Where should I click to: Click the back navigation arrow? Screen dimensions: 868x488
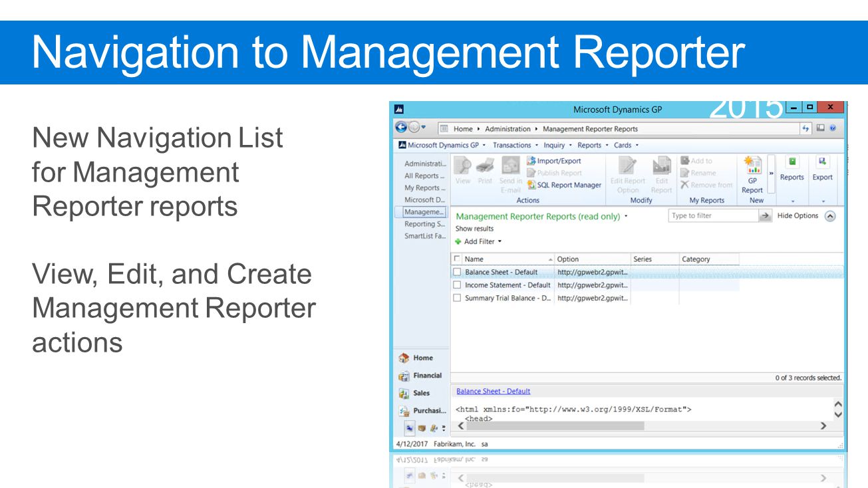(401, 128)
